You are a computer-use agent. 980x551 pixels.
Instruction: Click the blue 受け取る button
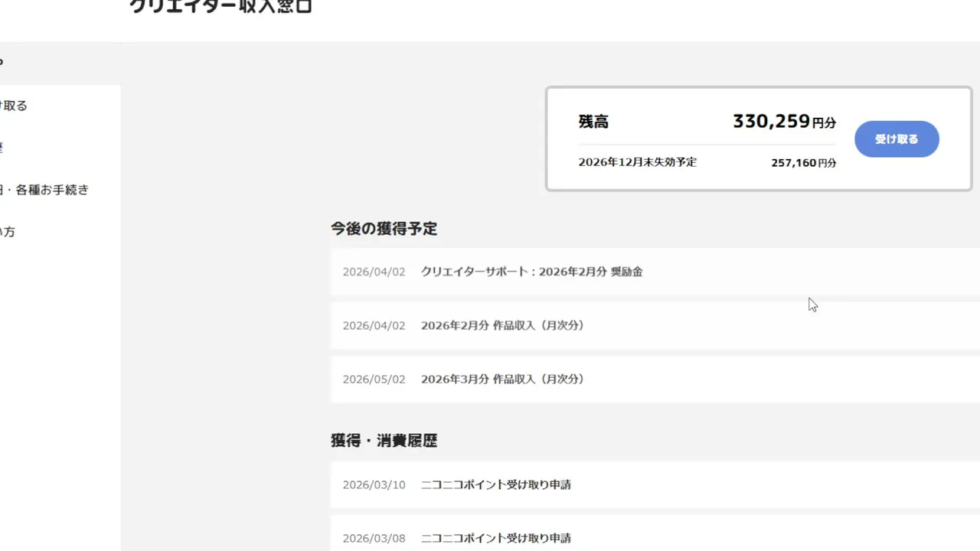[897, 139]
